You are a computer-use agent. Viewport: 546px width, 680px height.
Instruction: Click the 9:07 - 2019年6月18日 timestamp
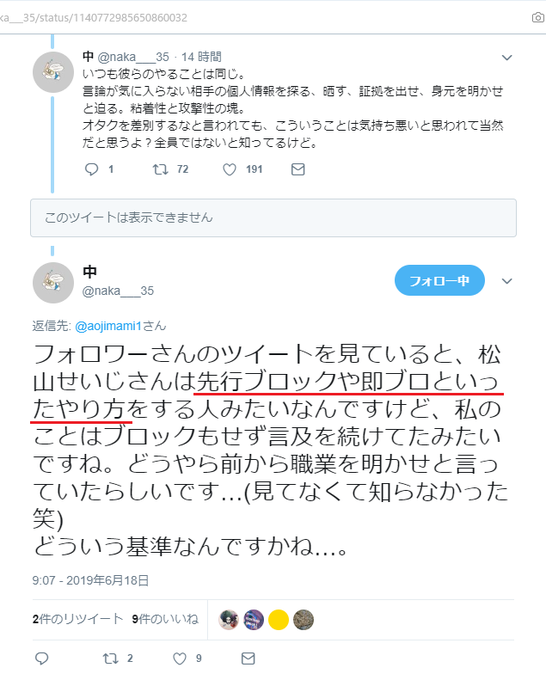tap(91, 580)
